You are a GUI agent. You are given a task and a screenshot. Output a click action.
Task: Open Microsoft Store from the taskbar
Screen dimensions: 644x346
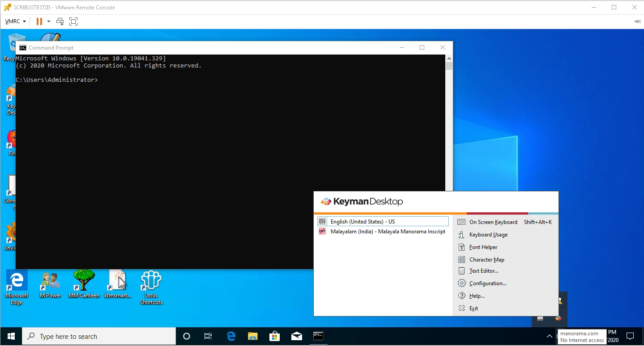pyautogui.click(x=274, y=336)
